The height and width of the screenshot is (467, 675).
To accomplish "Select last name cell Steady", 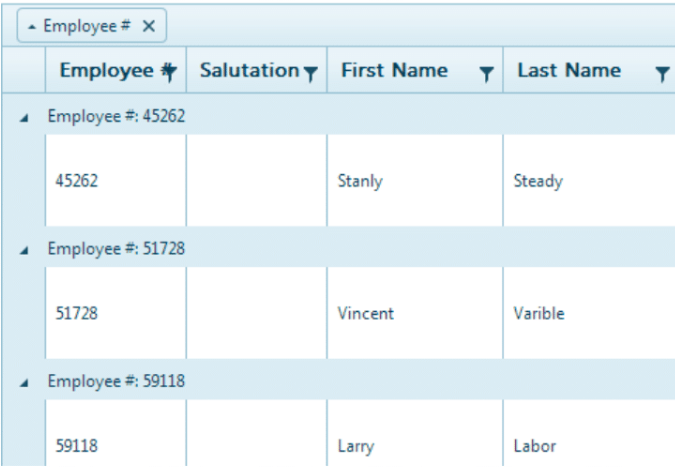I will [x=589, y=180].
